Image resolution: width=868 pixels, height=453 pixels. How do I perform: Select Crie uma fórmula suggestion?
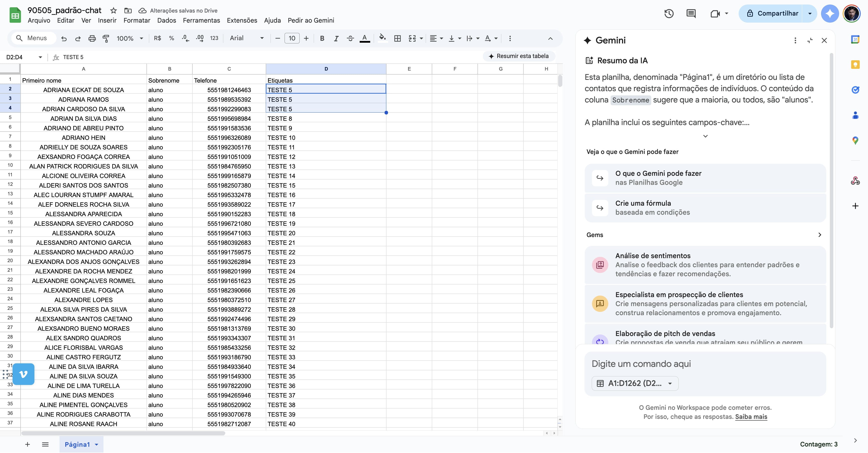[x=705, y=208]
